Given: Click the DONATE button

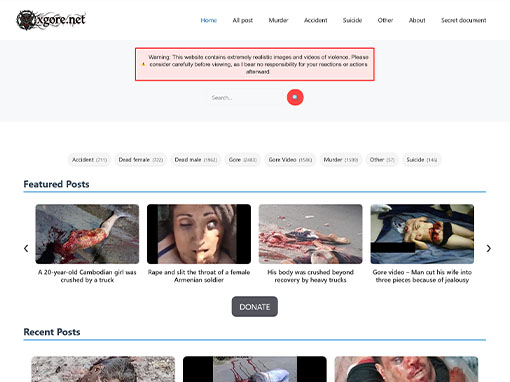Looking at the screenshot, I should 255,307.
